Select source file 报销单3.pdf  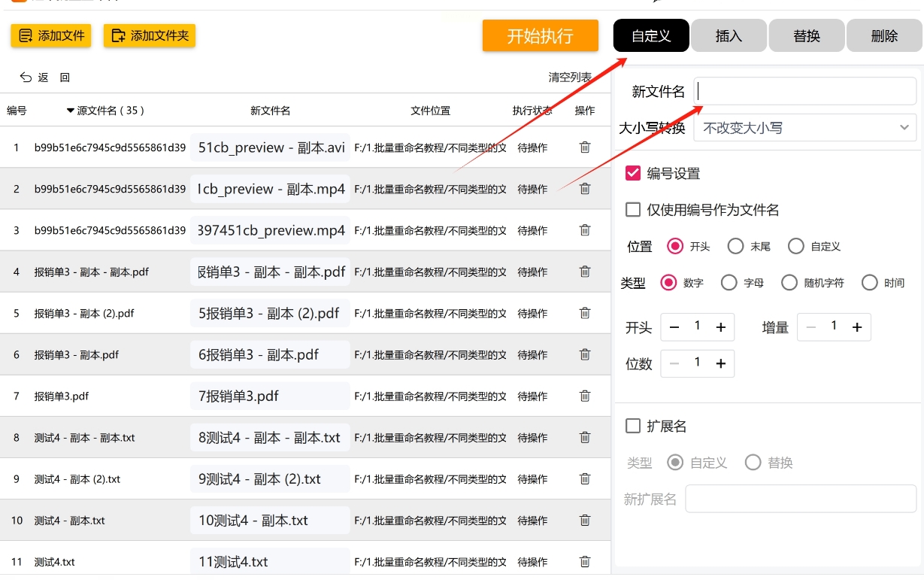[62, 396]
